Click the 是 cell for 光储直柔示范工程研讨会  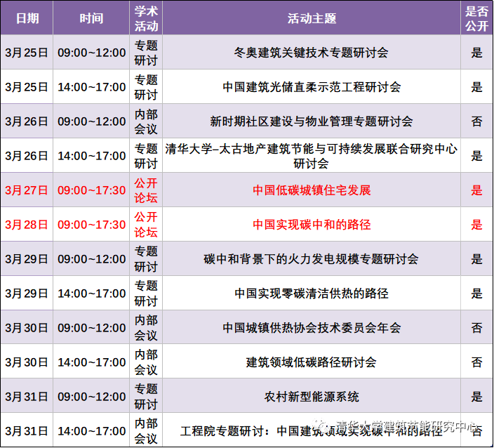[x=476, y=86]
